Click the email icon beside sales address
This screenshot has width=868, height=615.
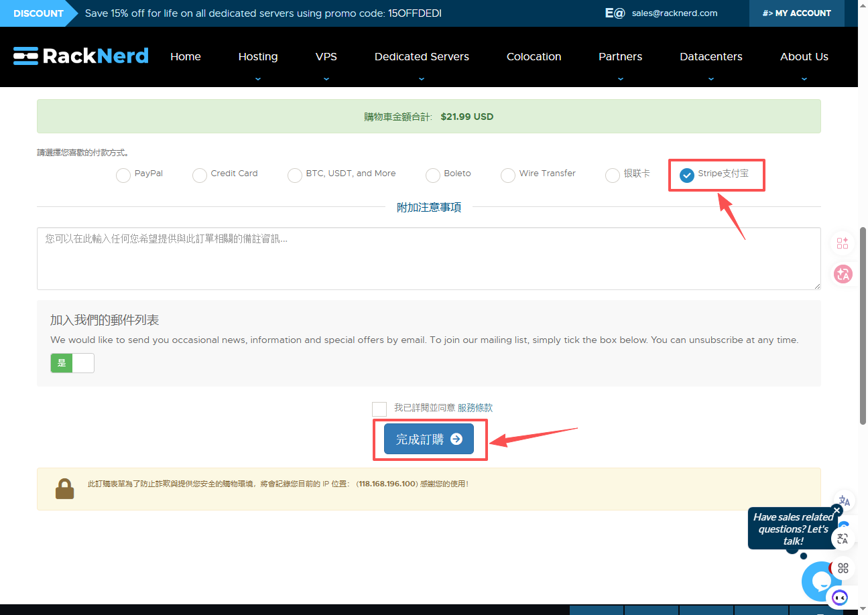point(615,13)
